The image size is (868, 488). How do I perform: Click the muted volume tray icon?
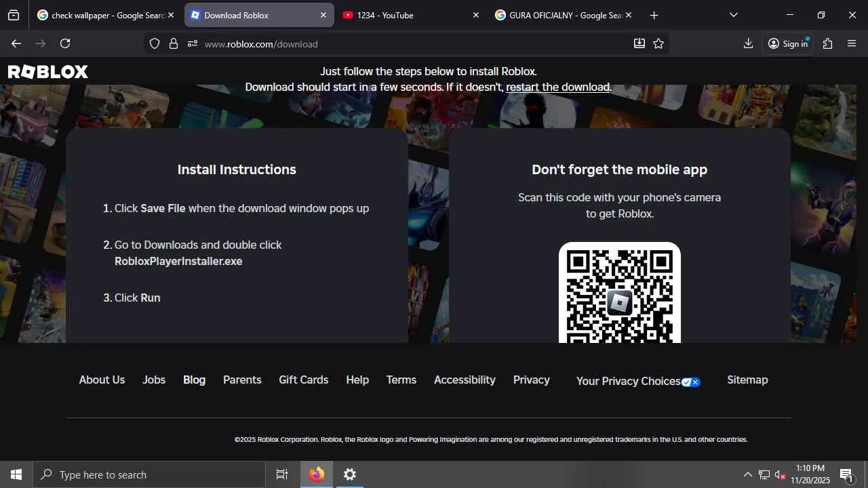(x=781, y=474)
